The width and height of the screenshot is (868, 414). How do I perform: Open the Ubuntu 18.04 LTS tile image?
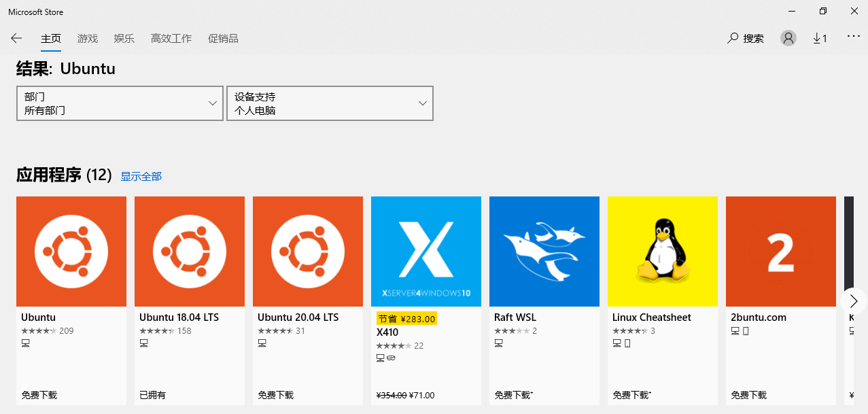(190, 252)
